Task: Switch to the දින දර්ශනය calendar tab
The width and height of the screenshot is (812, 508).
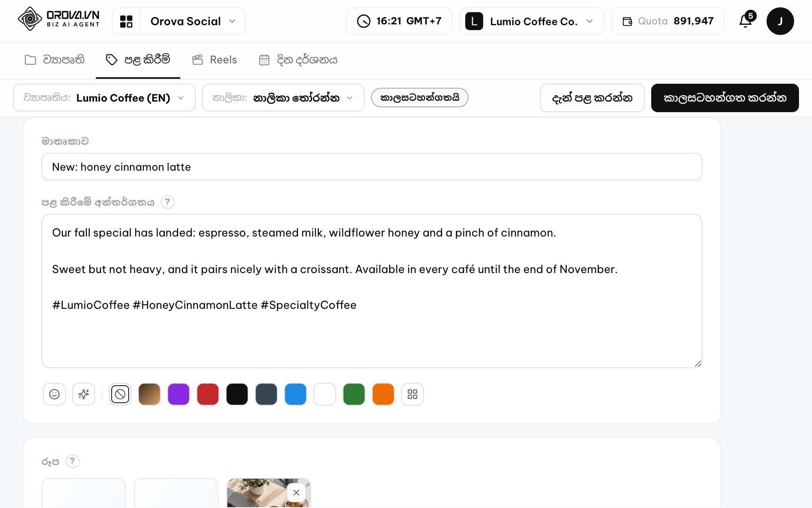Action: coord(298,60)
